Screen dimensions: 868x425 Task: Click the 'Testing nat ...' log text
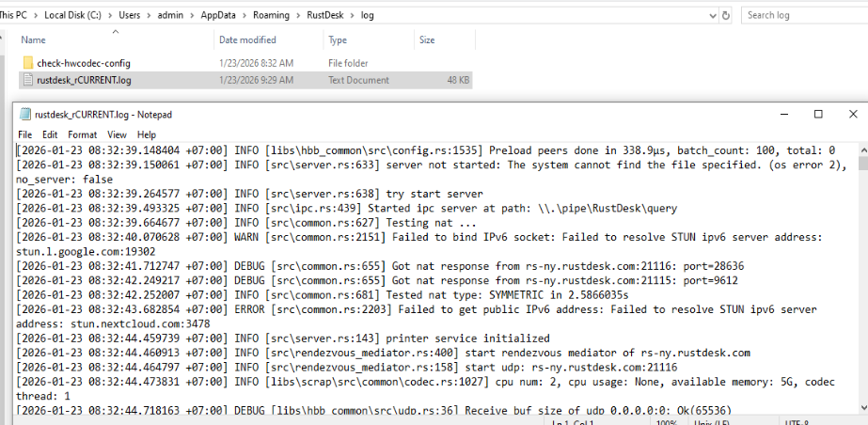[x=432, y=223]
